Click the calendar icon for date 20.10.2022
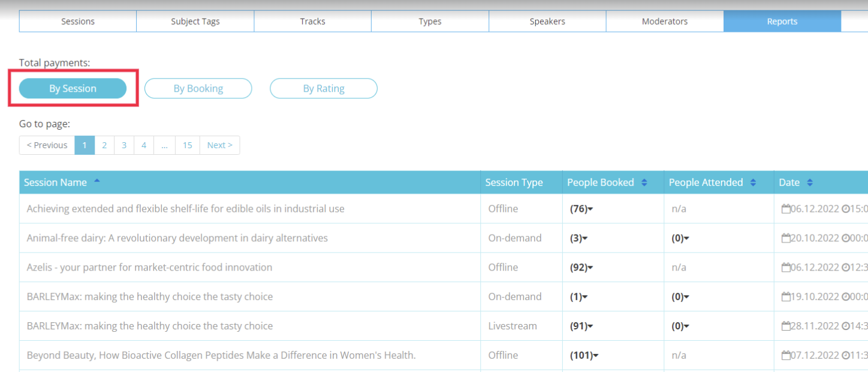The height and width of the screenshot is (372, 868). pyautogui.click(x=786, y=238)
